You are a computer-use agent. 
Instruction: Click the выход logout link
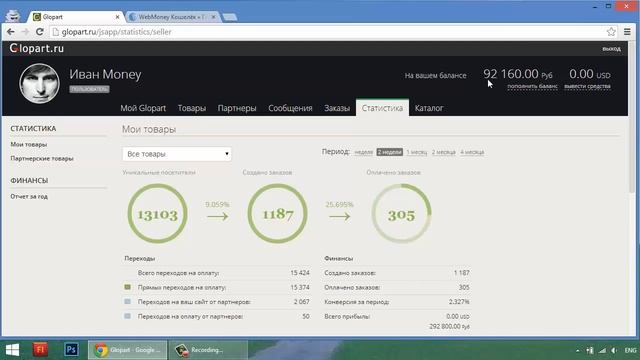[x=611, y=49]
